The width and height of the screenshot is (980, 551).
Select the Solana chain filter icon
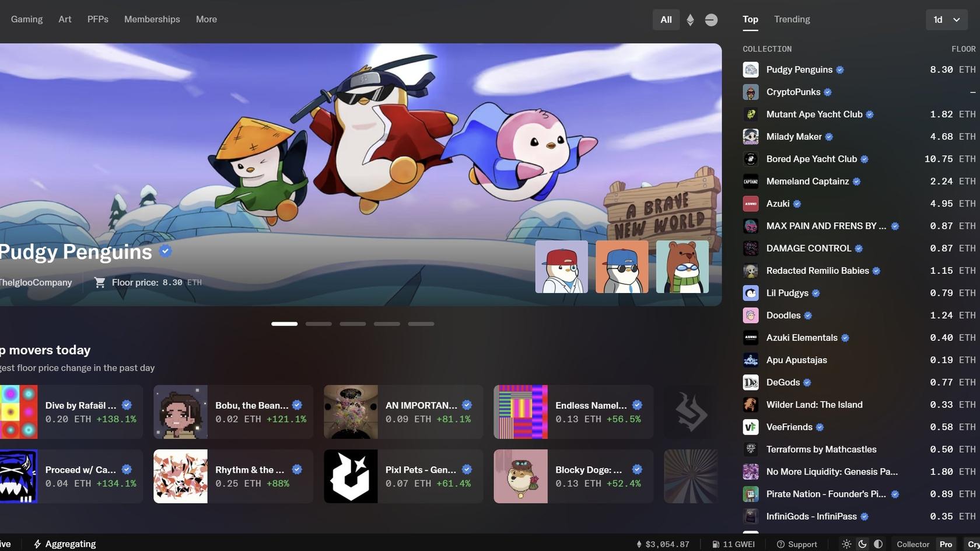point(711,20)
